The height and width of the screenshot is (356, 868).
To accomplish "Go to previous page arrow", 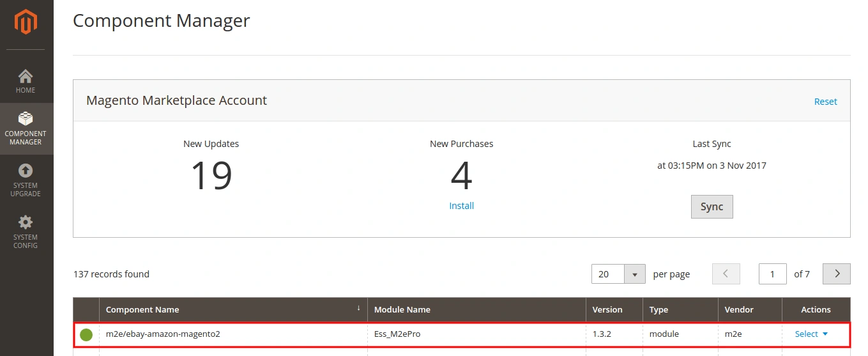I will coord(726,274).
